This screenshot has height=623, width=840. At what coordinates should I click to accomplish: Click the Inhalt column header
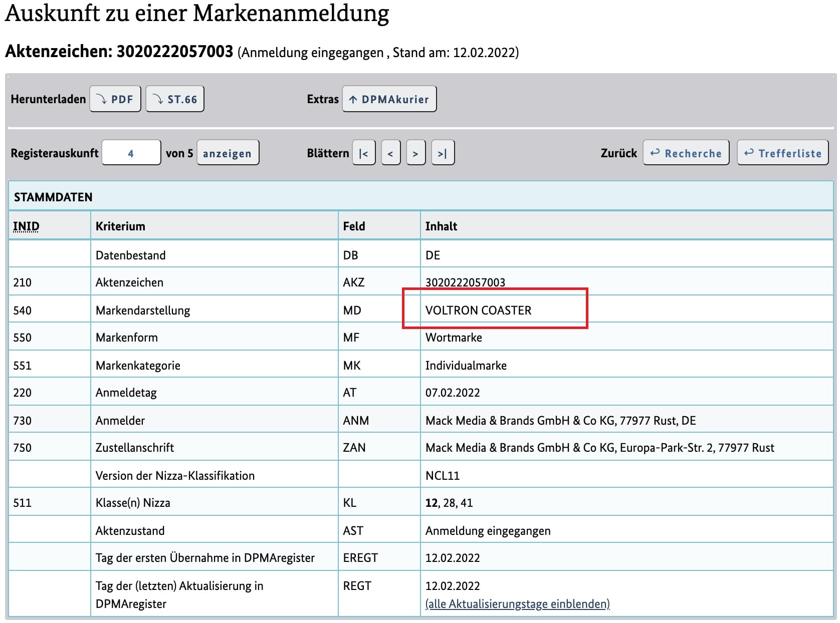[441, 226]
